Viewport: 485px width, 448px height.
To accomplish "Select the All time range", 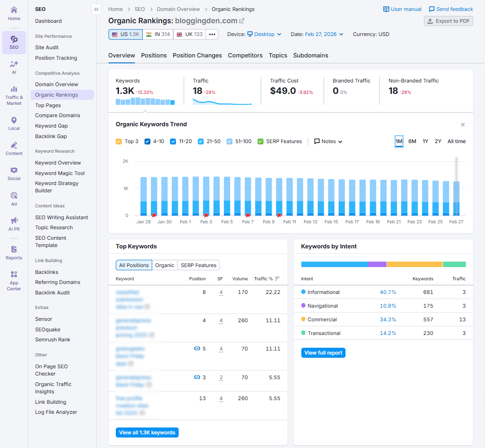I will 457,141.
